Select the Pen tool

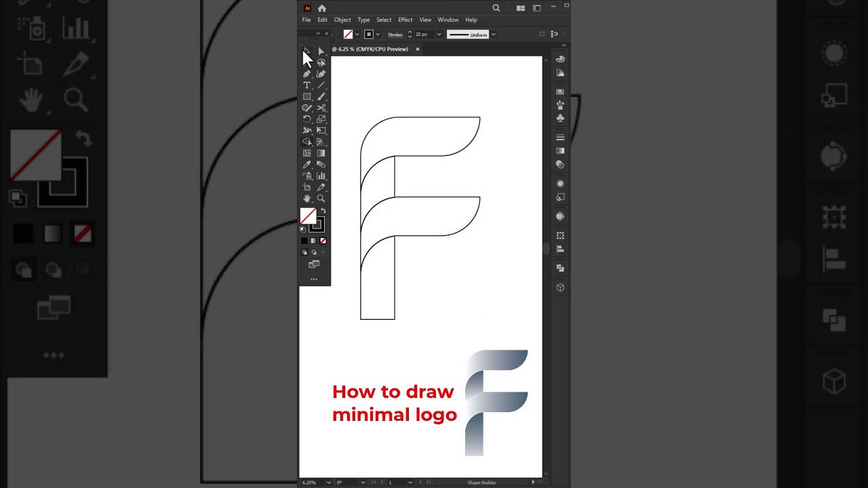307,74
